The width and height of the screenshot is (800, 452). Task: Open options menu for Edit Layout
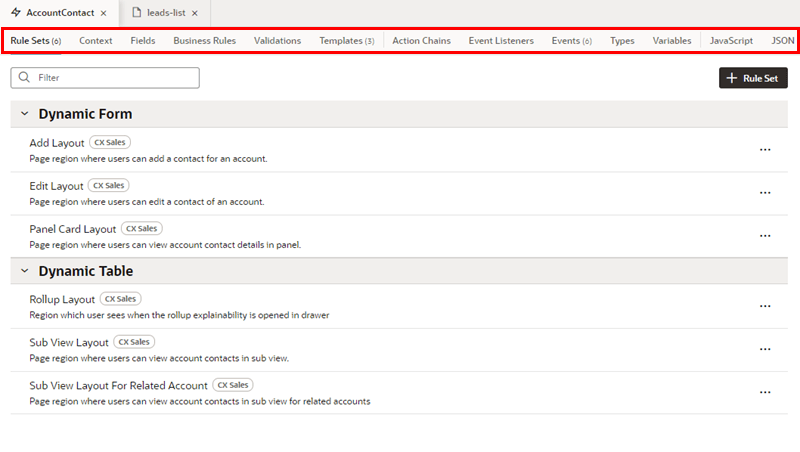pyautogui.click(x=765, y=193)
